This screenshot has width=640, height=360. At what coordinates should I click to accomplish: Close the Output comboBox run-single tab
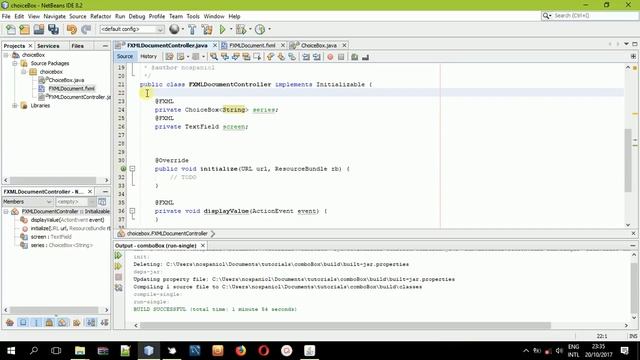(203, 246)
